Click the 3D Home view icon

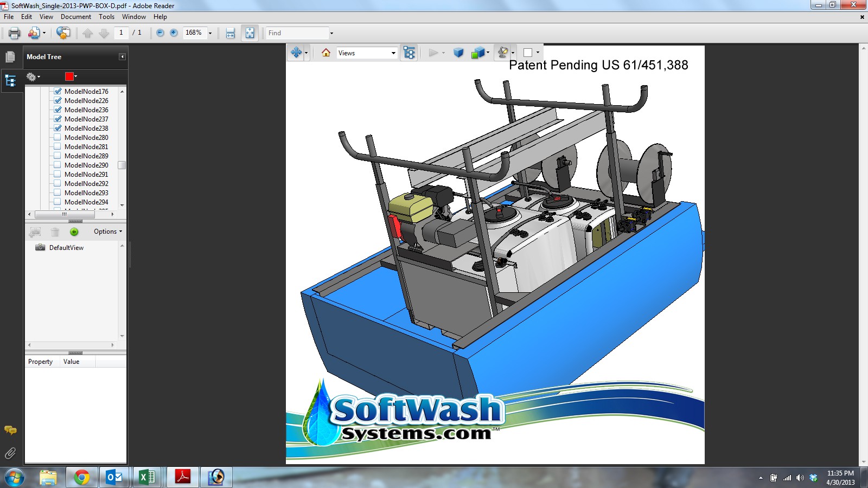pos(326,53)
